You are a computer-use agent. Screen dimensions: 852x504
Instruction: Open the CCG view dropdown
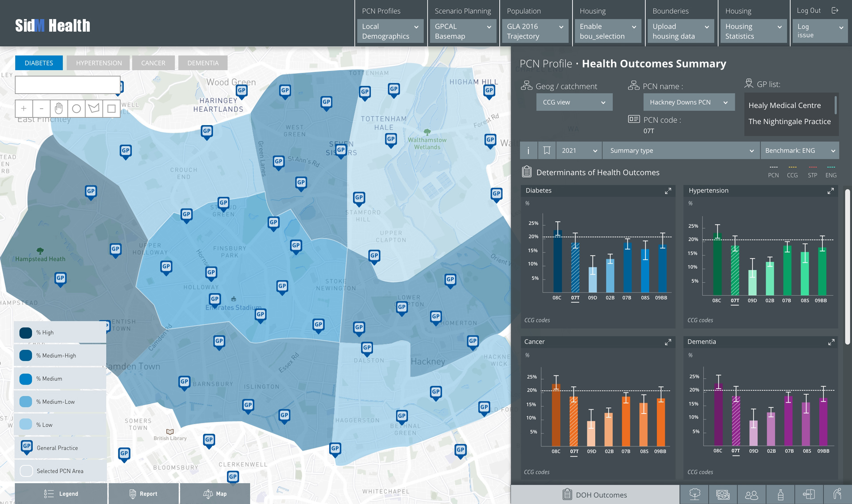[x=574, y=102]
